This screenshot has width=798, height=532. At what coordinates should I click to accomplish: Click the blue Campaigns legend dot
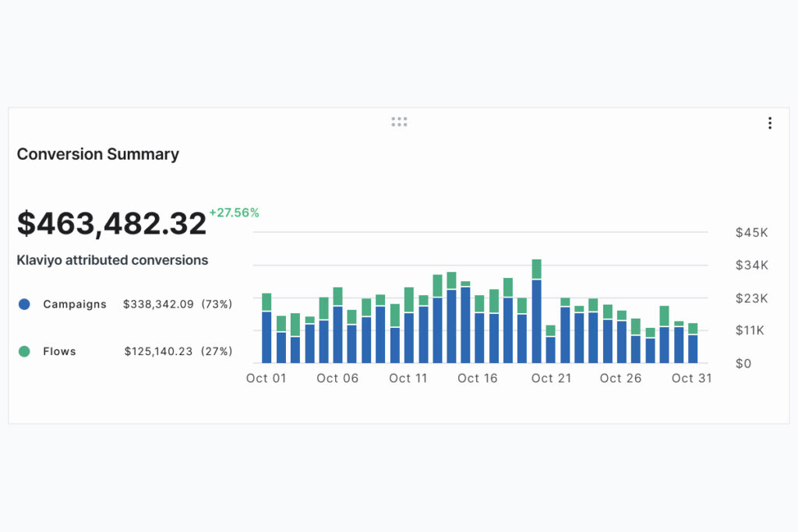[x=23, y=305]
